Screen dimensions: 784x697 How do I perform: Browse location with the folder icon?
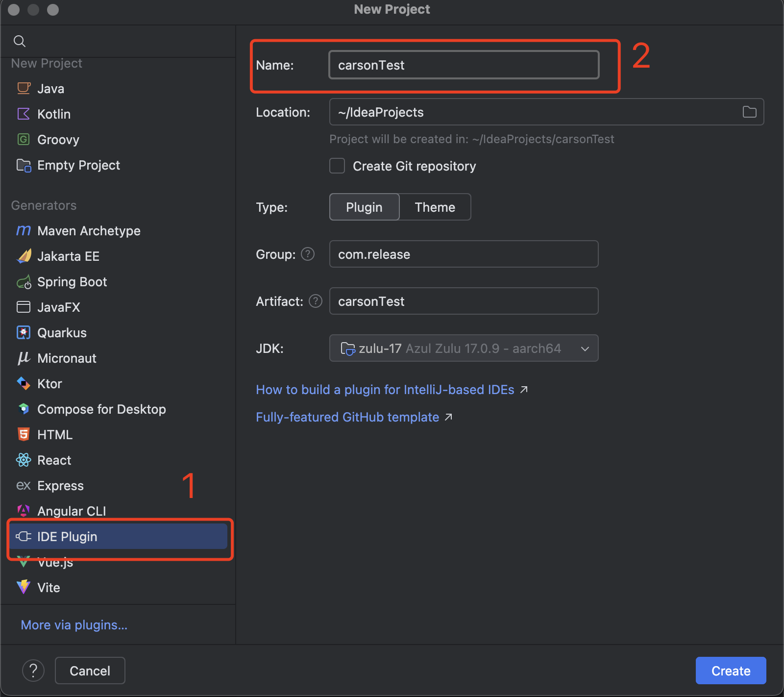point(749,112)
